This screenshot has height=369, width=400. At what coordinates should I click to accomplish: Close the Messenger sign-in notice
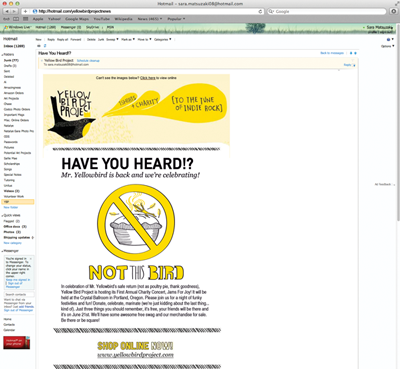point(31,259)
